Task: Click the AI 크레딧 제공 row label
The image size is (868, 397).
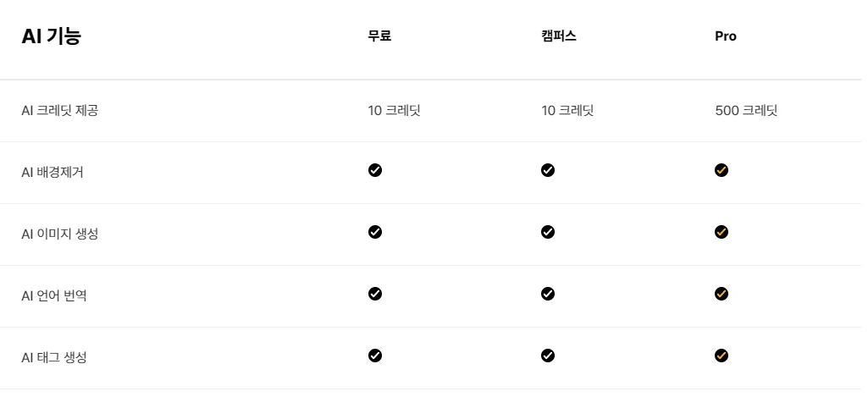Action: (60, 111)
